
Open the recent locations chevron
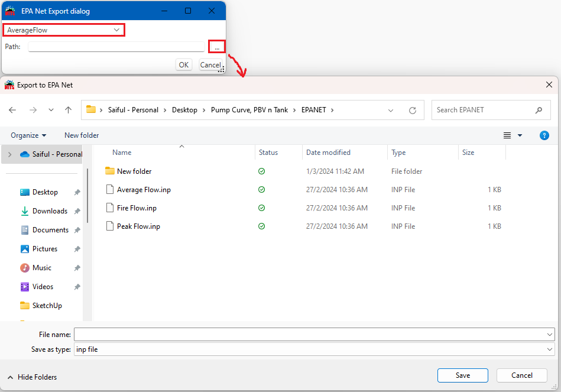click(x=51, y=110)
